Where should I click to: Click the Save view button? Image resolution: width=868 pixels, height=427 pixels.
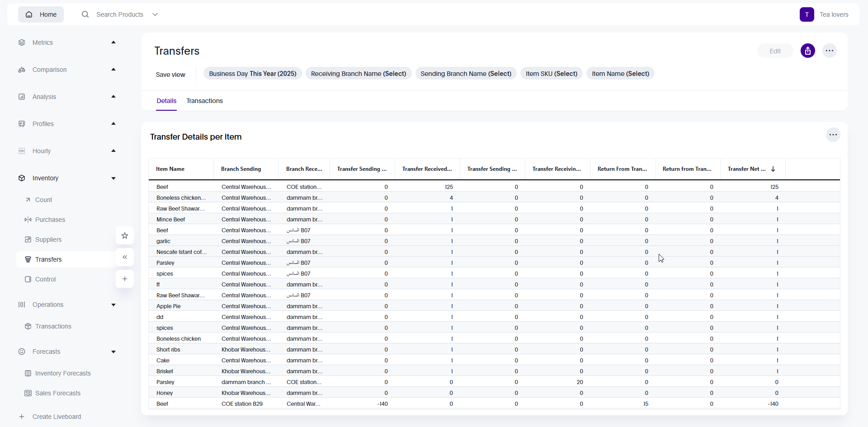tap(170, 75)
